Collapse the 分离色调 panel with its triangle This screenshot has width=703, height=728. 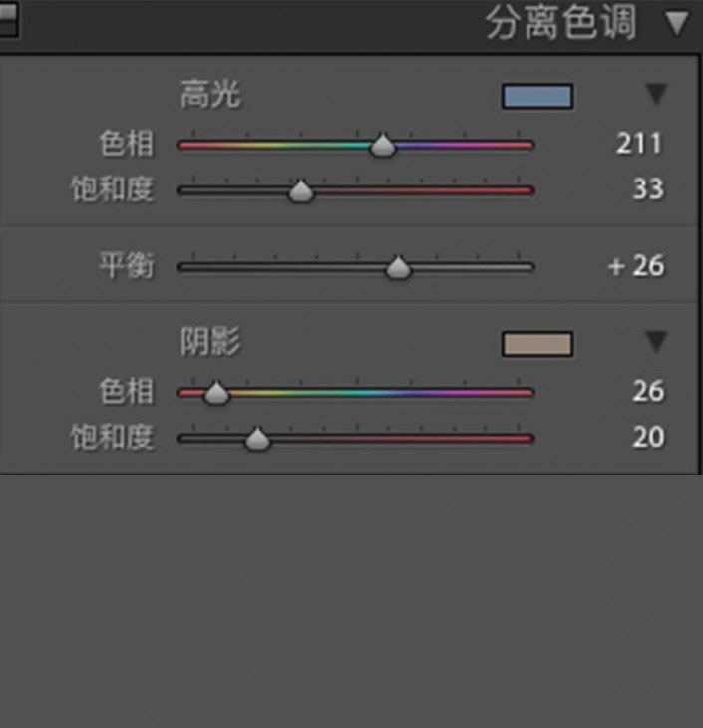[x=677, y=22]
